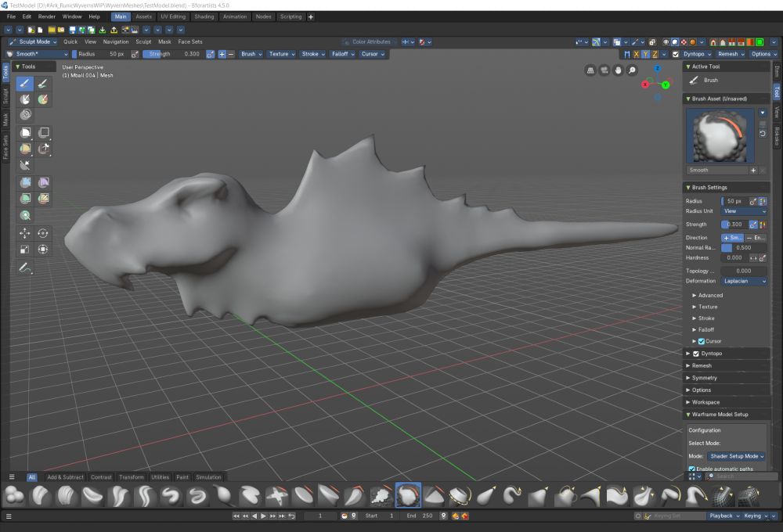Image resolution: width=783 pixels, height=532 pixels.
Task: Select the Annotate tool at toolbar bottom
Action: pyautogui.click(x=24, y=268)
